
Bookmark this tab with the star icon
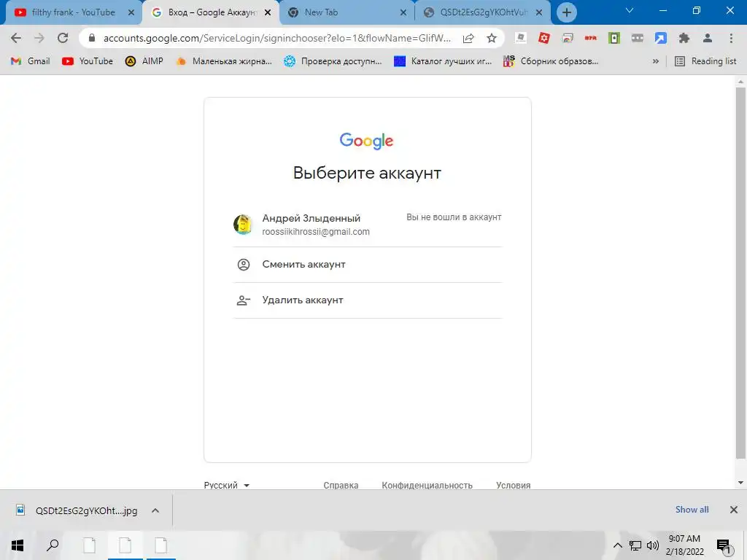coord(492,38)
